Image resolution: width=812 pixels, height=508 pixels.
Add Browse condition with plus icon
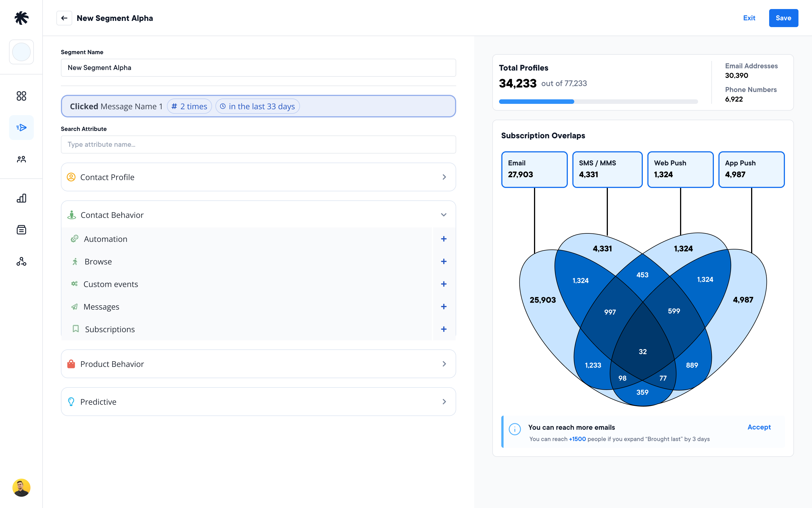(x=443, y=261)
